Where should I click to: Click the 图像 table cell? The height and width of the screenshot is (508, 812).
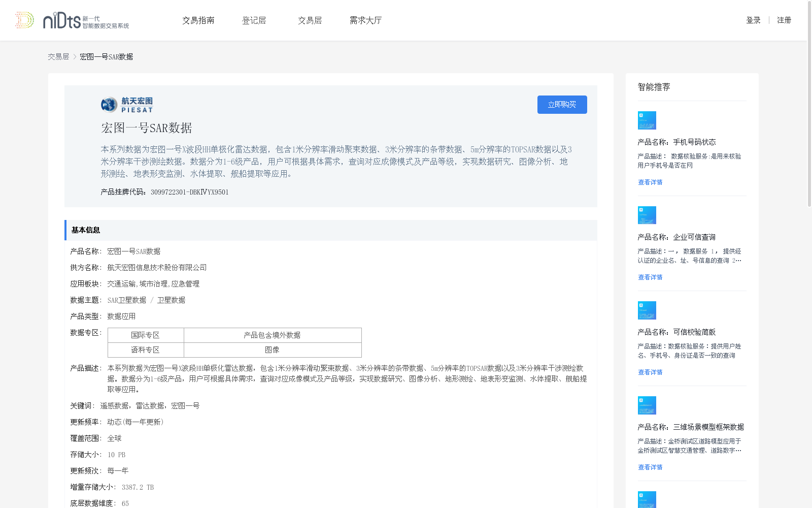[273, 350]
